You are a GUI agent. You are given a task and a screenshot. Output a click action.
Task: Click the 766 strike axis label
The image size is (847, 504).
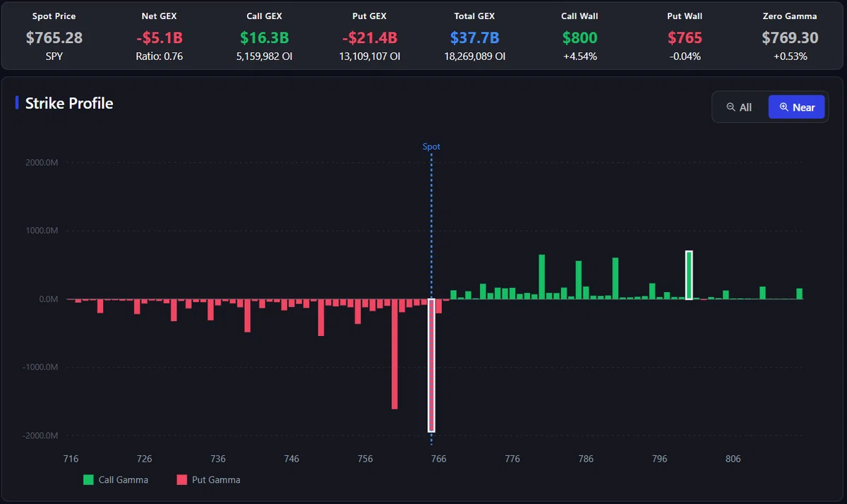(x=438, y=459)
